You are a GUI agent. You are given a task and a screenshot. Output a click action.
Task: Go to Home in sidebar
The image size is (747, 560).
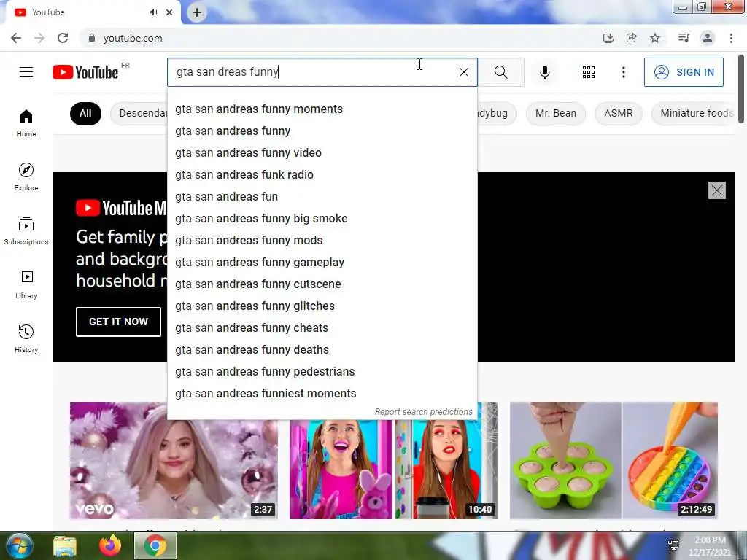(x=26, y=123)
